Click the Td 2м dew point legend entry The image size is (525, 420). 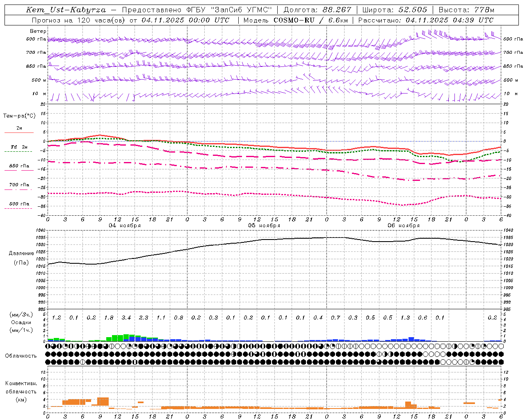point(19,147)
